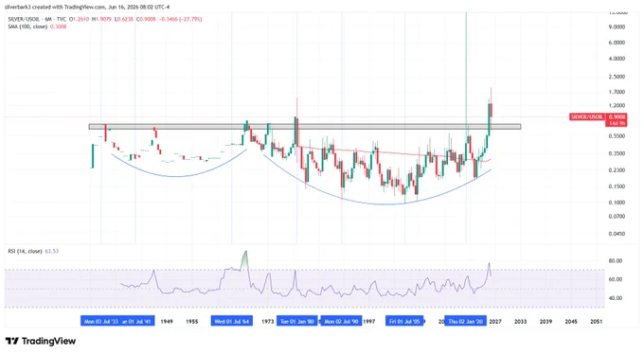Click the 0.0450 price axis label
This screenshot has height=354, width=644.
(617, 234)
